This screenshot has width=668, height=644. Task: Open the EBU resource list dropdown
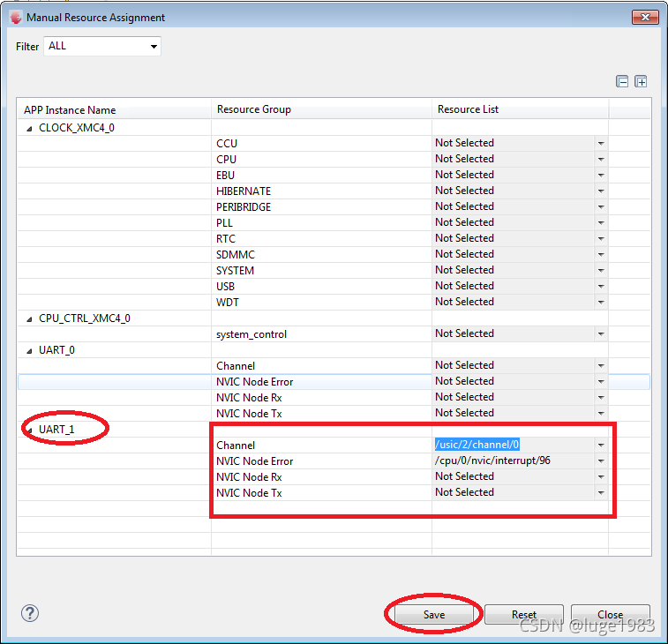point(601,175)
